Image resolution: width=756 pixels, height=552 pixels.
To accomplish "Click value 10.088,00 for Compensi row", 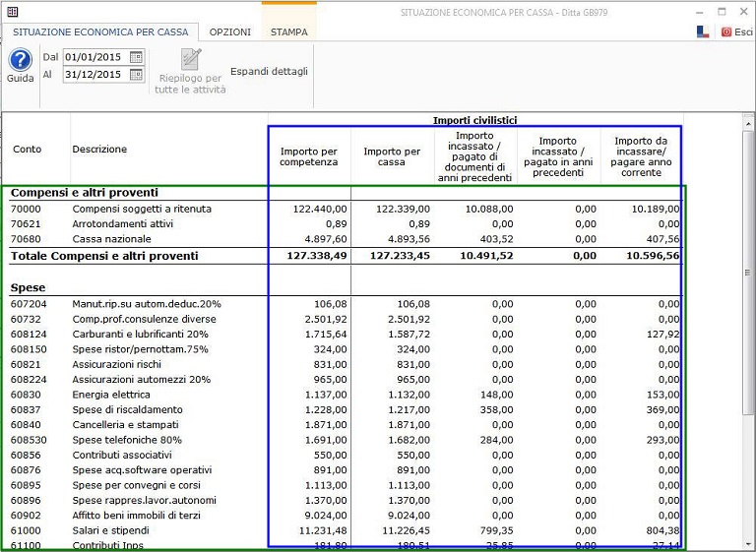I will (489, 209).
